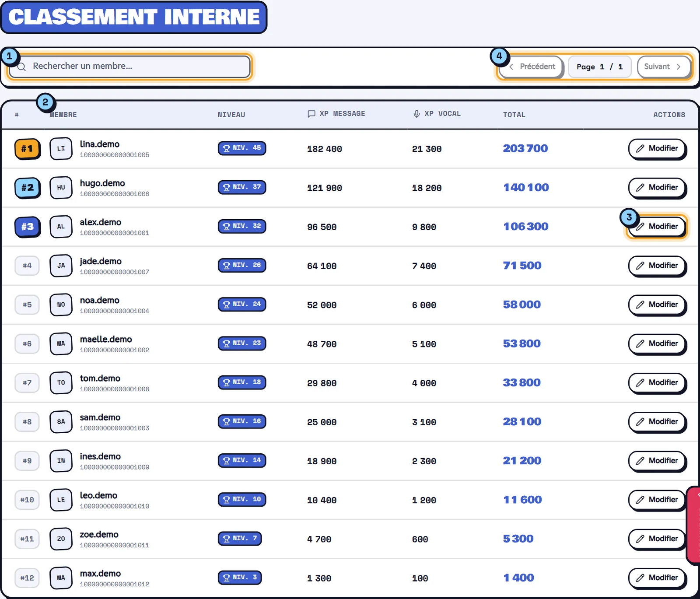This screenshot has width=700, height=599.
Task: Click the #2 rank badge
Action: click(x=27, y=188)
